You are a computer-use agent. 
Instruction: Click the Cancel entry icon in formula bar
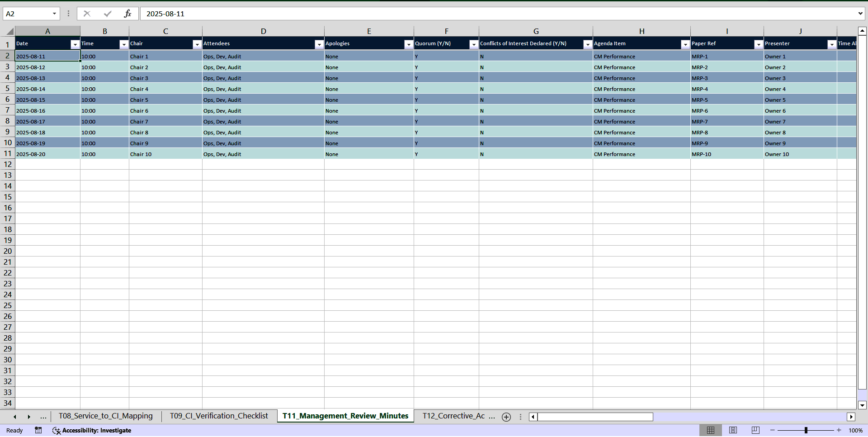point(87,14)
